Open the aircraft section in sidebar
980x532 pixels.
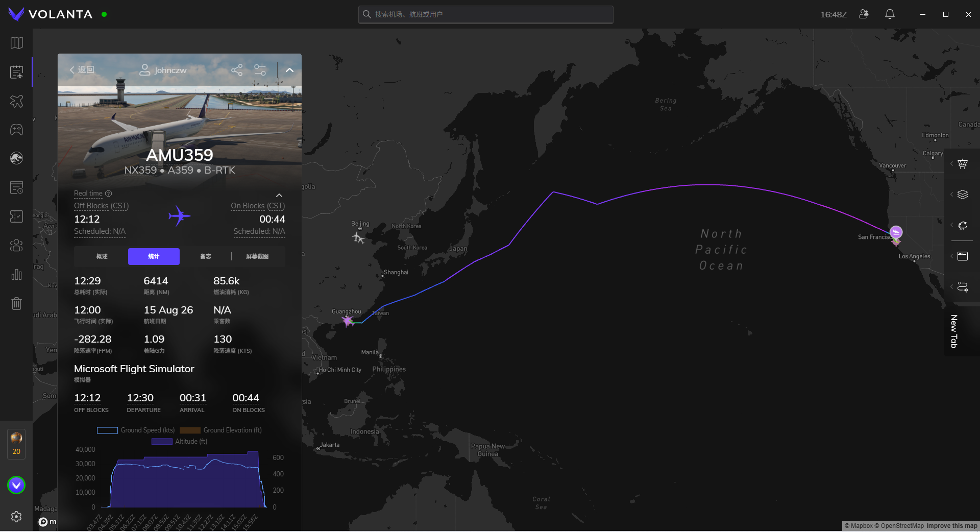coord(16,101)
